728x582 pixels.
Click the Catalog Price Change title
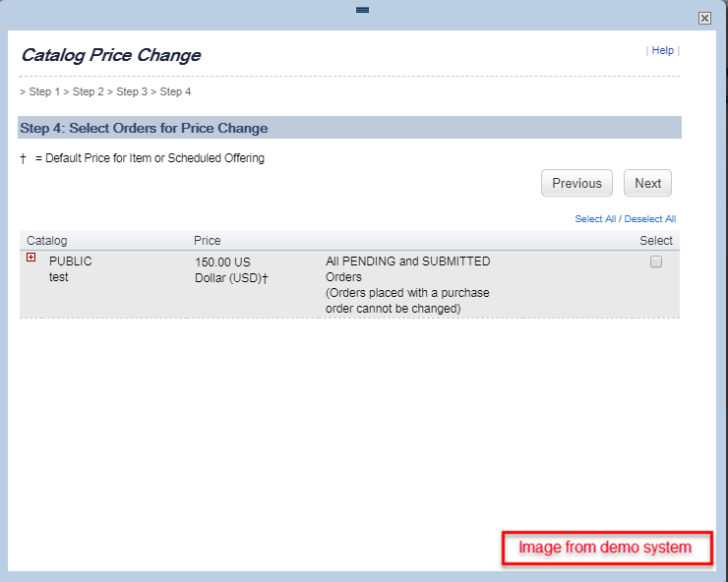111,55
